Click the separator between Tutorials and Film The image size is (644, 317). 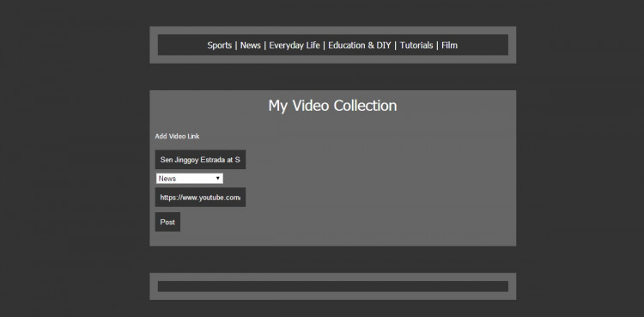(437, 46)
